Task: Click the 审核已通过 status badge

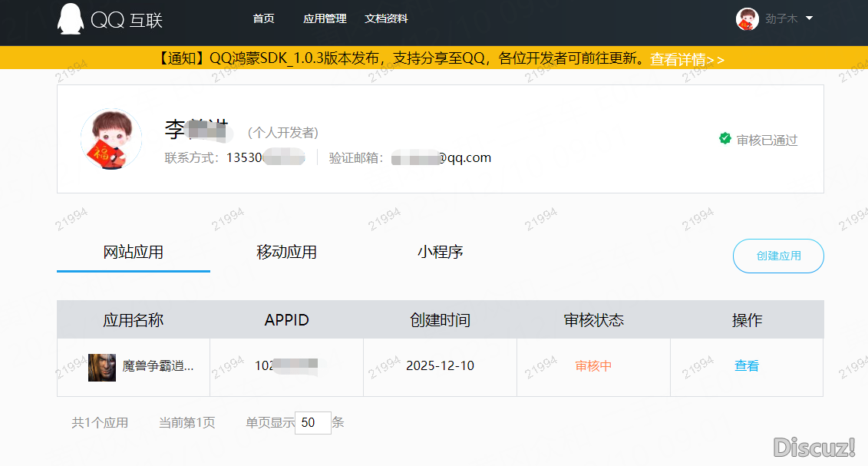Action: (x=766, y=140)
